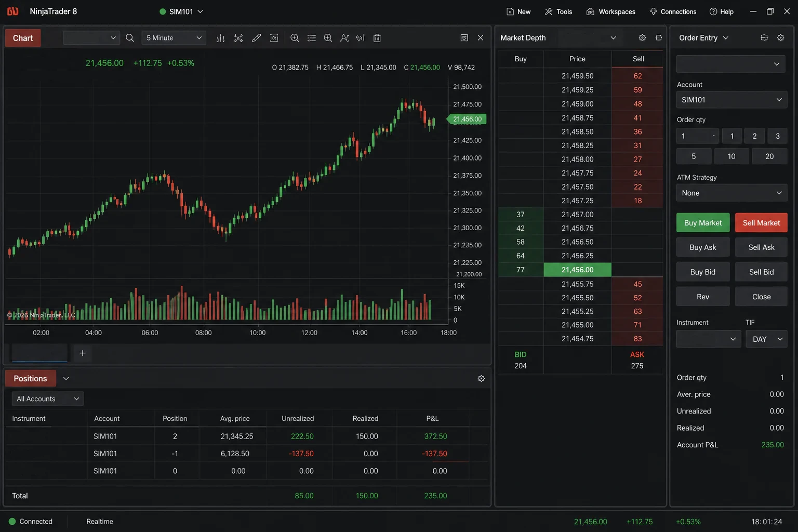This screenshot has height=532, width=798.
Task: Open the instrument search magnifier in the chart toolbar
Action: point(130,38)
